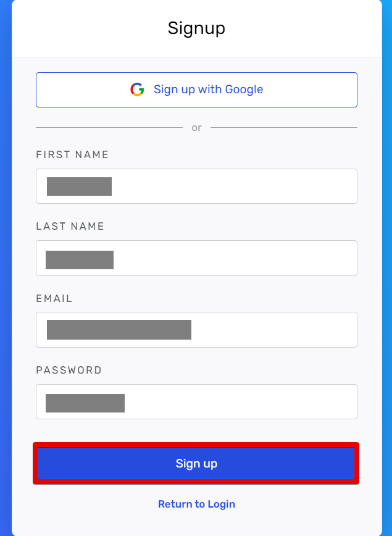Click the masked password placeholder text
The width and height of the screenshot is (392, 536).
pos(85,401)
